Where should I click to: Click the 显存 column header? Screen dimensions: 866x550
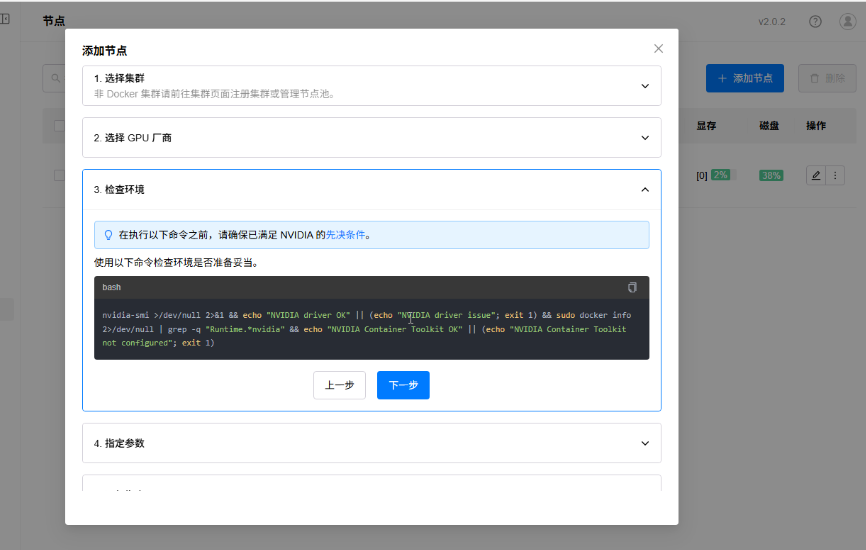click(706, 126)
